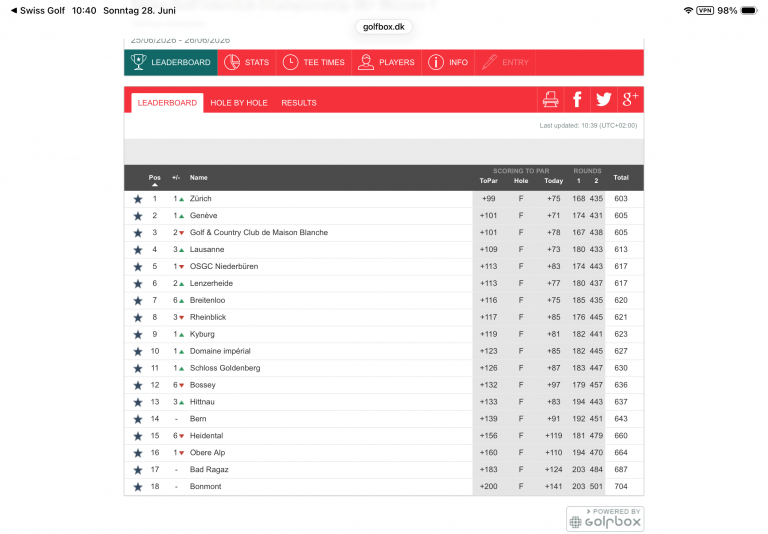Sort by the Pos column
768x534 pixels.
pyautogui.click(x=155, y=178)
